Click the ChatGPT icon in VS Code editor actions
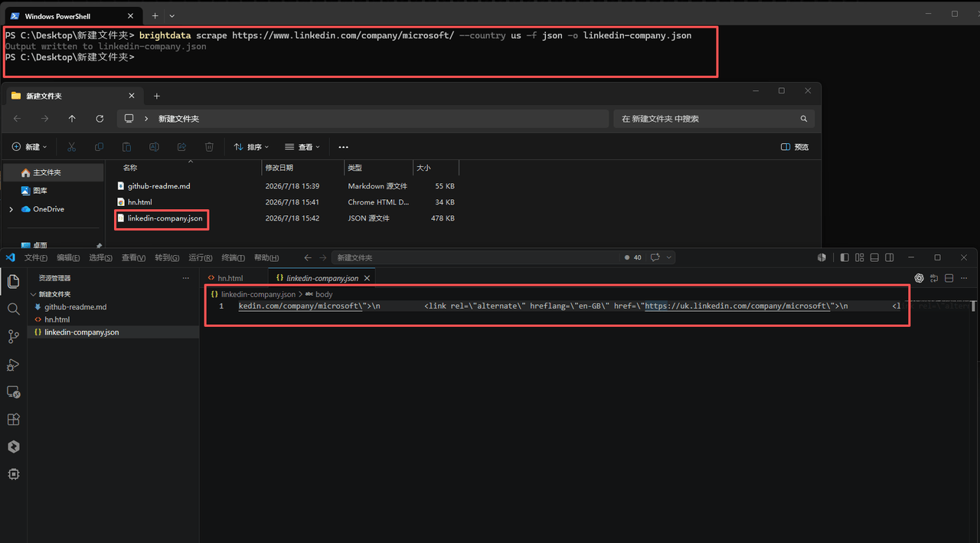 tap(920, 278)
